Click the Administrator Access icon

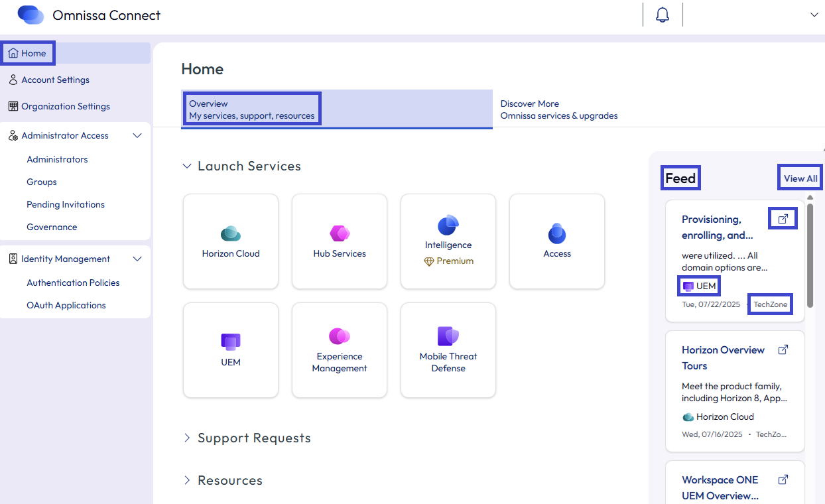[x=13, y=135]
